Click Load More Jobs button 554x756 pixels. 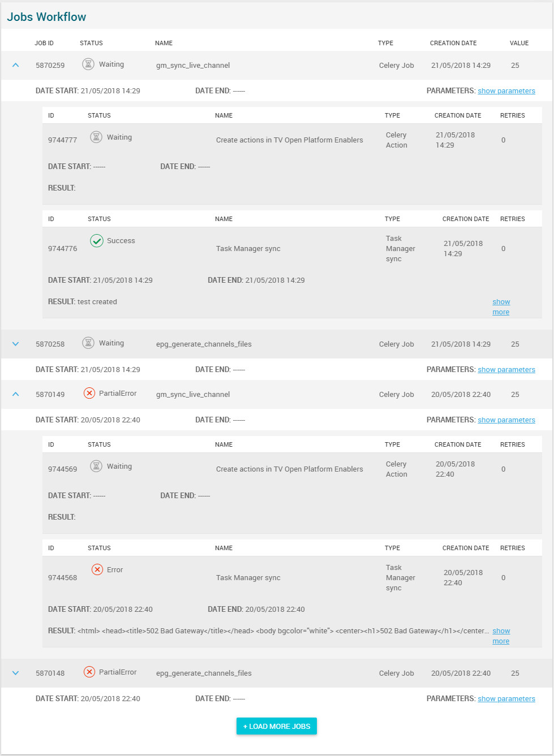click(277, 726)
